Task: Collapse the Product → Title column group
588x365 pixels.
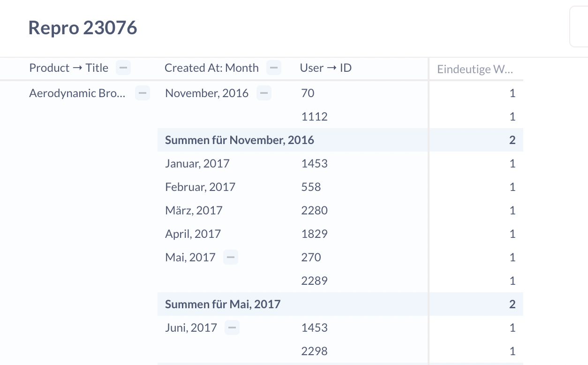Action: click(123, 68)
